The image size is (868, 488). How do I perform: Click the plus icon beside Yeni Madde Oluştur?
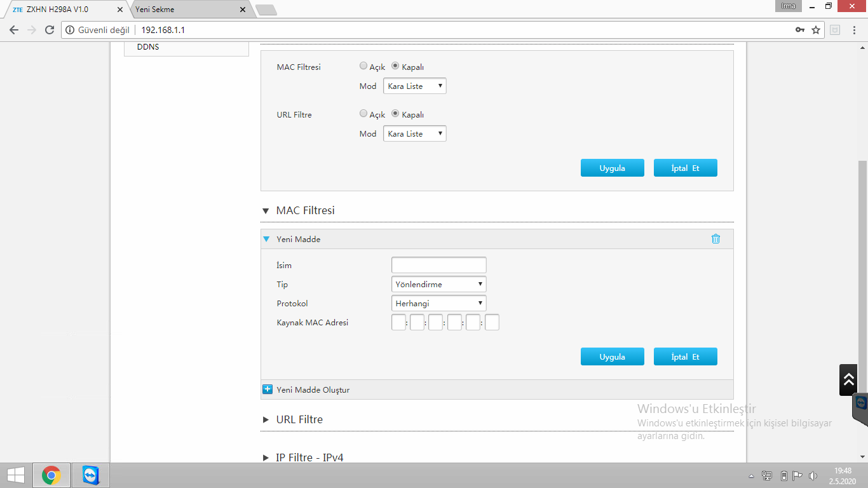coord(268,390)
